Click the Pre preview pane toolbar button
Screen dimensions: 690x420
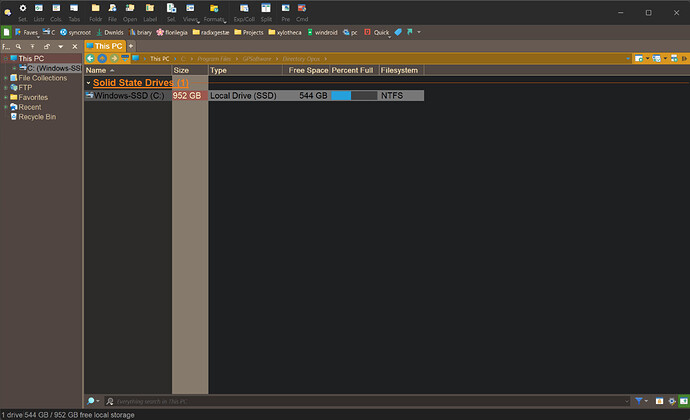(x=285, y=11)
